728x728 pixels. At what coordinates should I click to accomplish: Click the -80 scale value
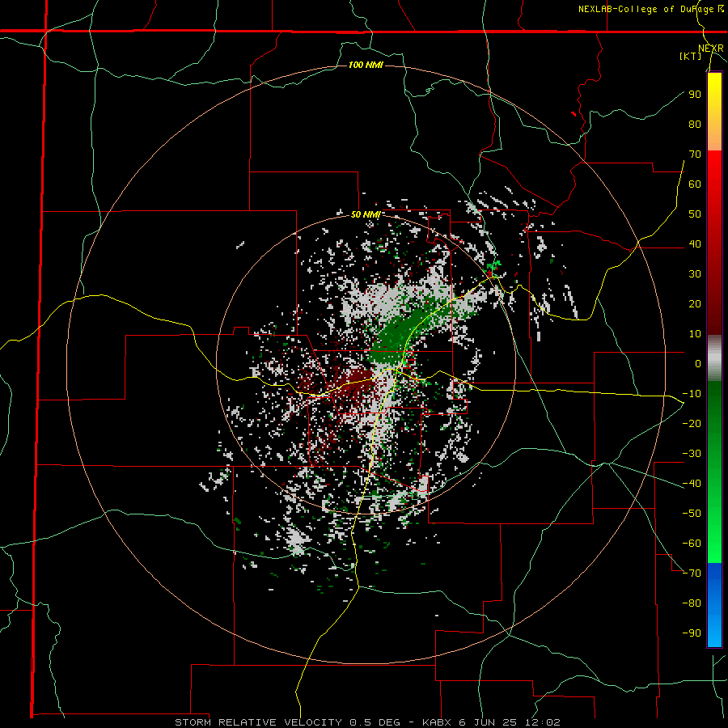pyautogui.click(x=692, y=603)
